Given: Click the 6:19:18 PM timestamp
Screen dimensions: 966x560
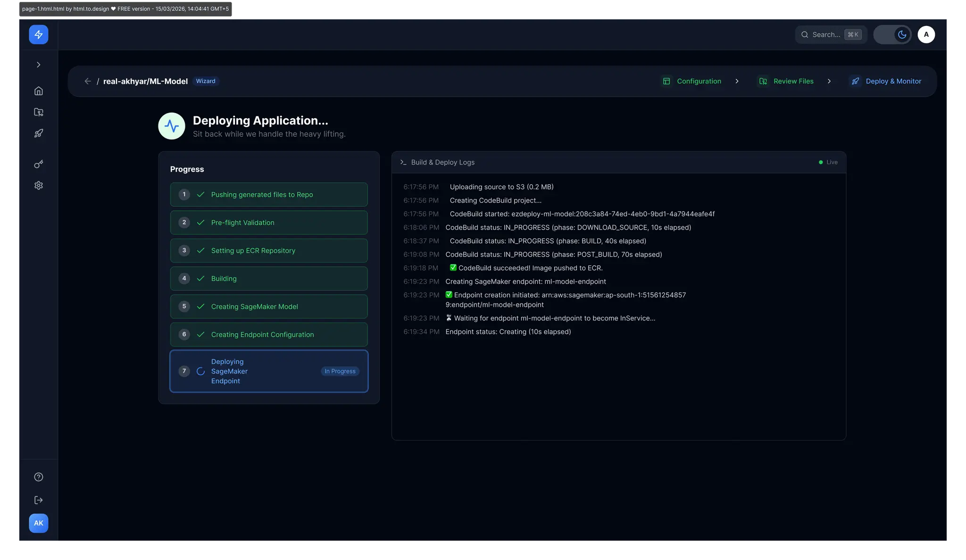Looking at the screenshot, I should tap(421, 268).
